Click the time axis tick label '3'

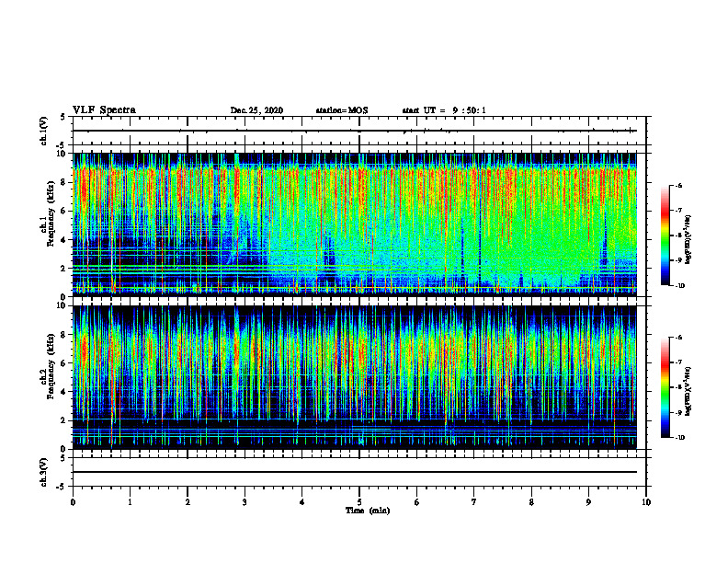tap(245, 502)
